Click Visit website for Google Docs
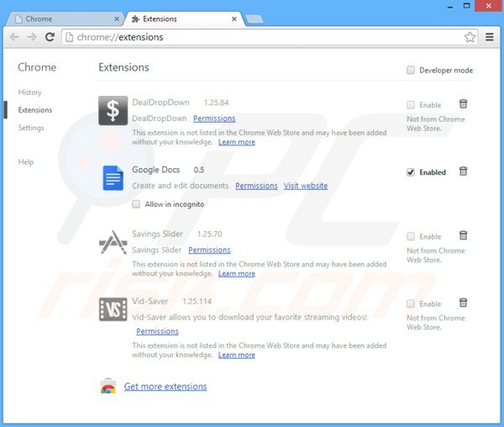Image resolution: width=504 pixels, height=427 pixels. coord(306,186)
